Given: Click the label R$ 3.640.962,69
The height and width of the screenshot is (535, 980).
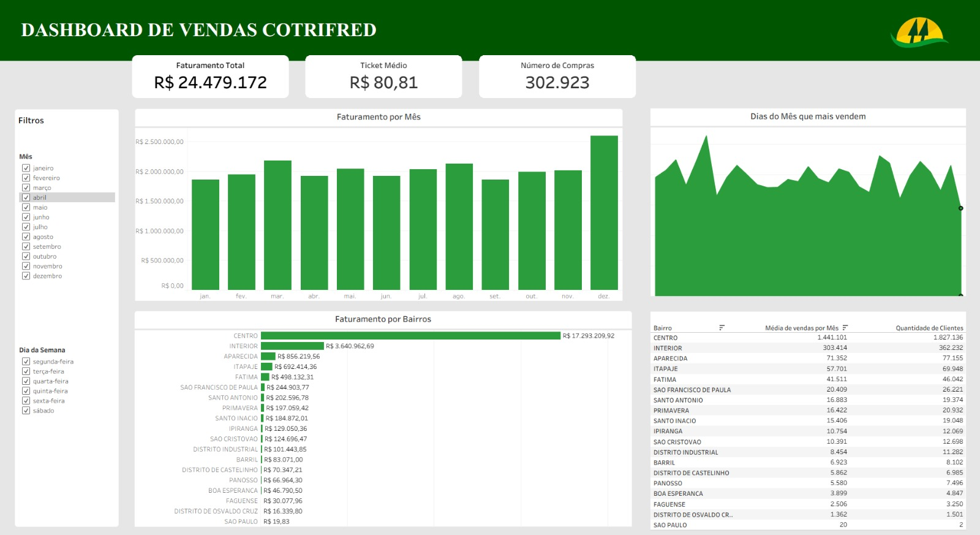Looking at the screenshot, I should (350, 346).
